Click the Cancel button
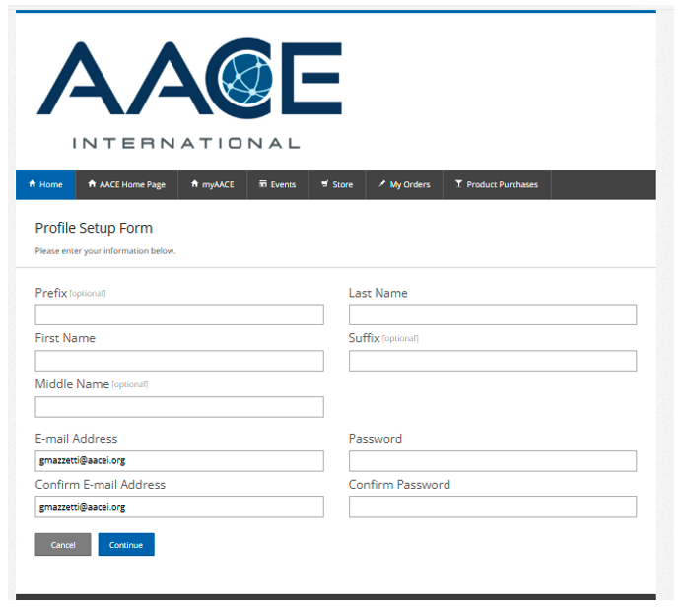Screen dimensions: 687x616 pyautogui.click(x=63, y=545)
